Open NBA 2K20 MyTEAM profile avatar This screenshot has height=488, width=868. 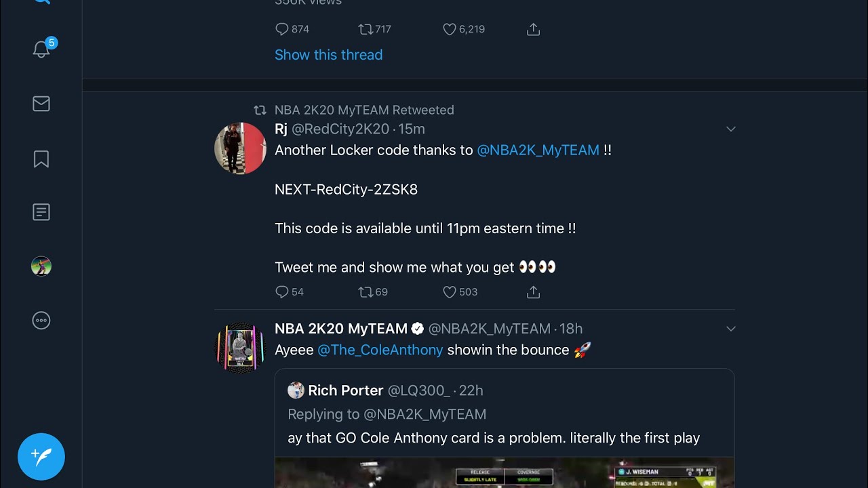click(x=240, y=348)
